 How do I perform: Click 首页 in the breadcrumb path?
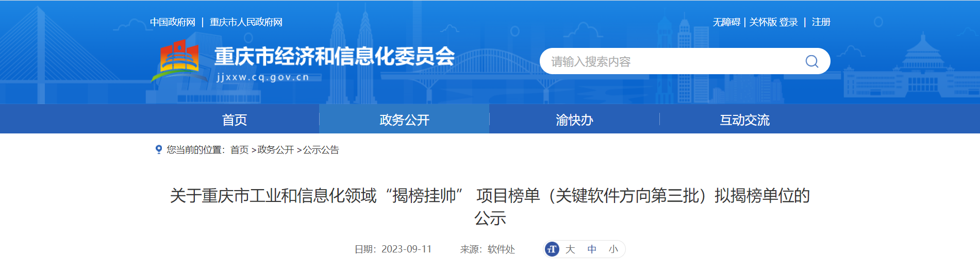[x=239, y=150]
